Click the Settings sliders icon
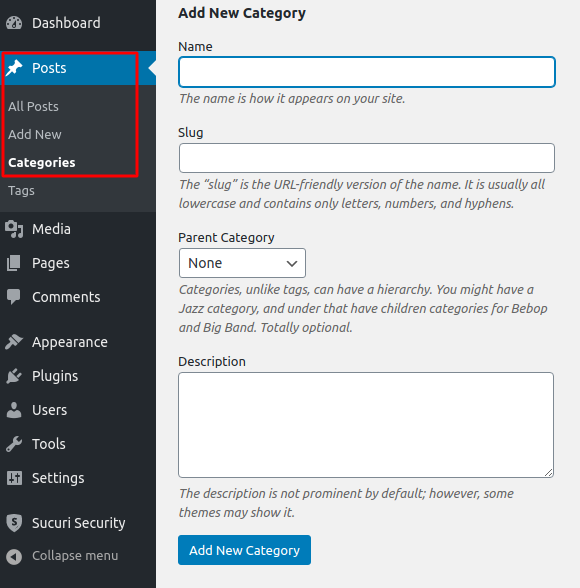This screenshot has width=580, height=588. tap(14, 478)
